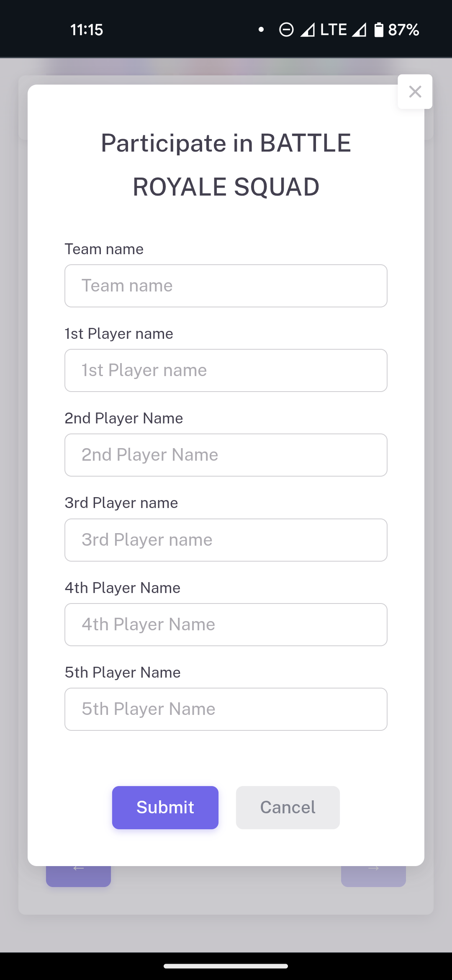Image resolution: width=452 pixels, height=980 pixels.
Task: Click the 1st Player name text box
Action: click(226, 371)
